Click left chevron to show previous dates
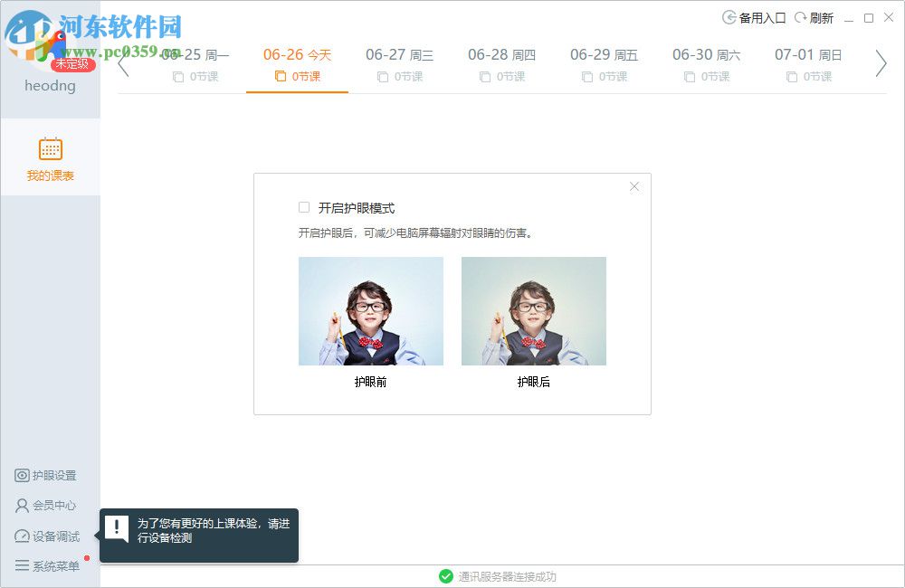This screenshot has height=588, width=905. [123, 63]
